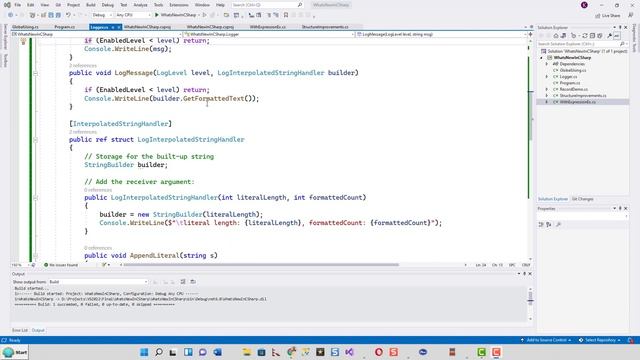This screenshot has width=640, height=360.
Task: Select GlobalUsing.cs in Solution Explorer
Action: (573, 70)
